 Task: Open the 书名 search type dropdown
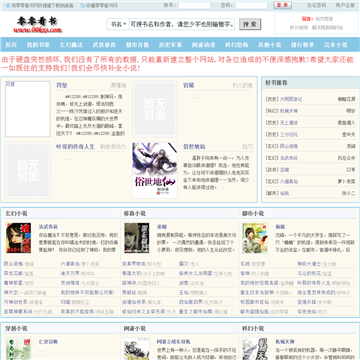click(x=118, y=24)
